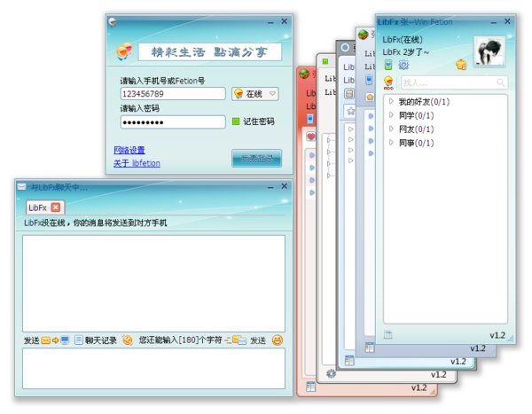Click the orange shirt skin icon

[x=461, y=64]
